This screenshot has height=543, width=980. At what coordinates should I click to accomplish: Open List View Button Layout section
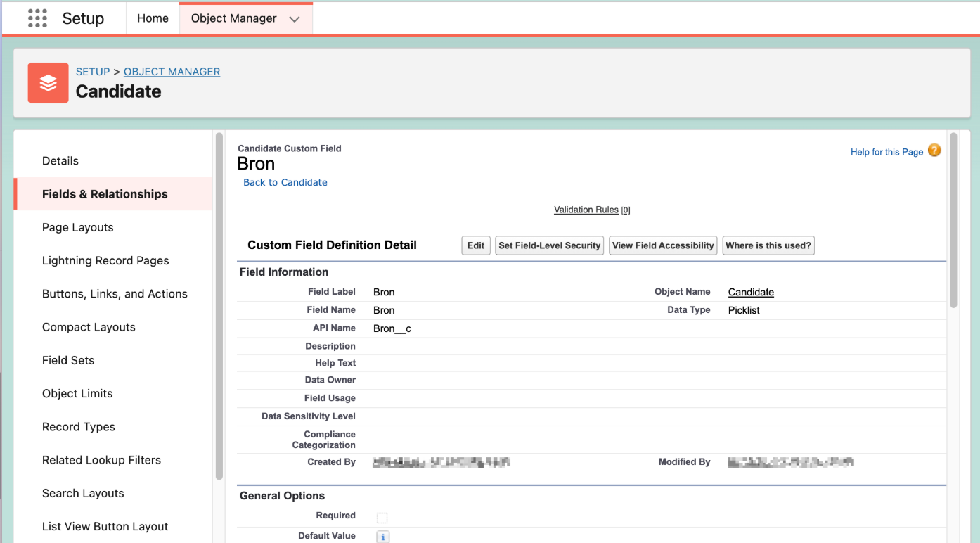[x=105, y=526]
